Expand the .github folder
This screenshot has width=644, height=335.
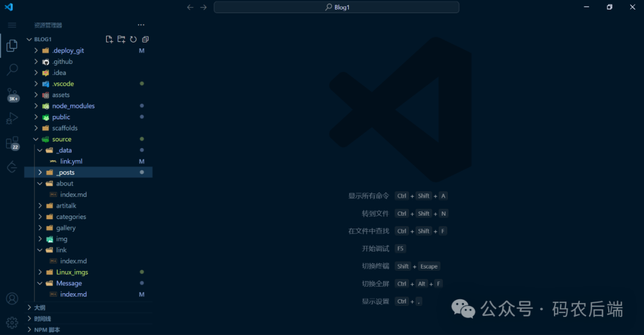(36, 62)
